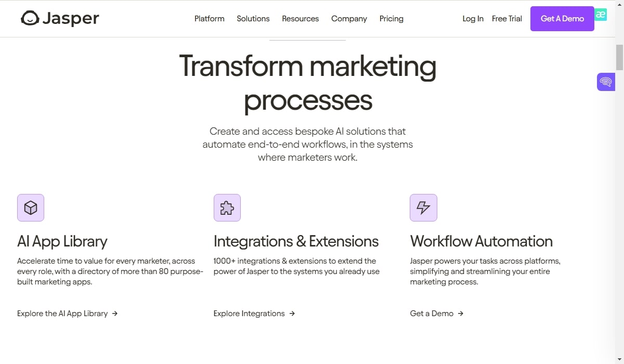624x364 pixels.
Task: Expand the Platform menu
Action: coord(210,19)
